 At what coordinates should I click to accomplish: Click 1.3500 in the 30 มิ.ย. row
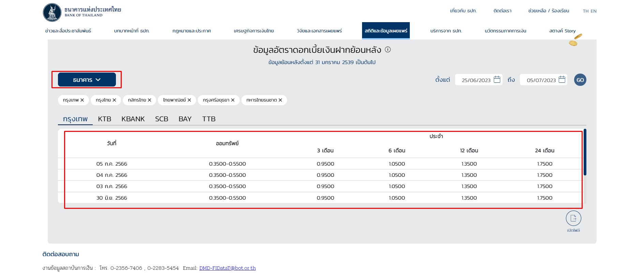(469, 198)
